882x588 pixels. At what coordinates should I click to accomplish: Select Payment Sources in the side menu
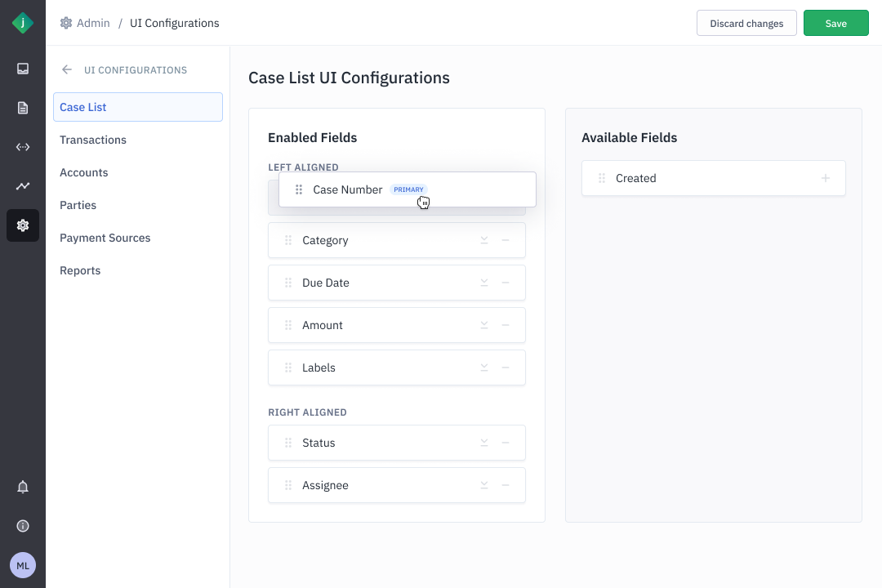click(x=105, y=238)
